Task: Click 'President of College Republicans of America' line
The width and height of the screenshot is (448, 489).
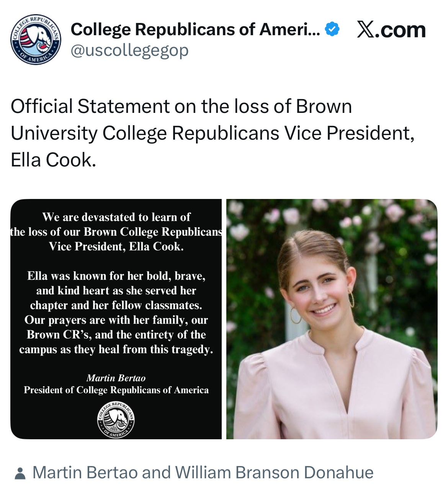Action: click(x=116, y=390)
